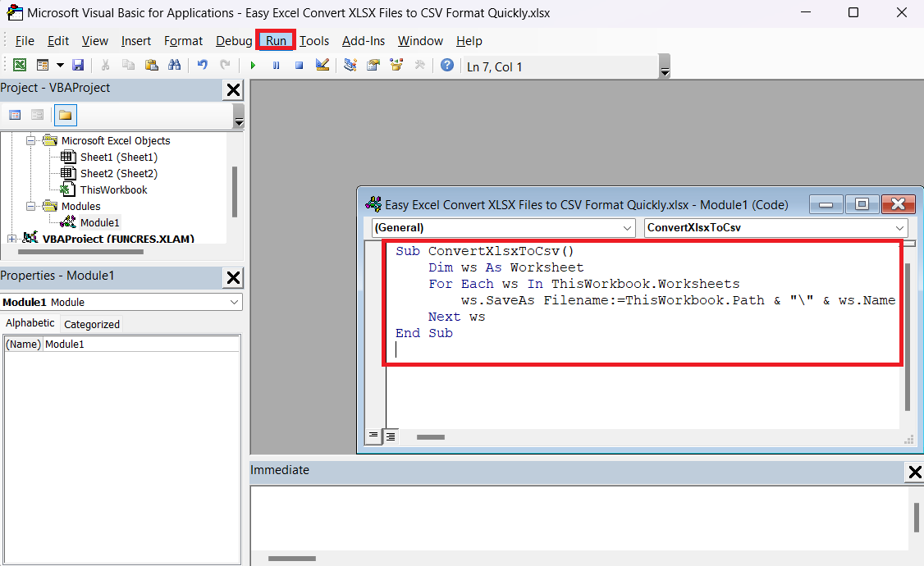
Task: Switch to the Categorized properties tab
Action: tap(92, 325)
